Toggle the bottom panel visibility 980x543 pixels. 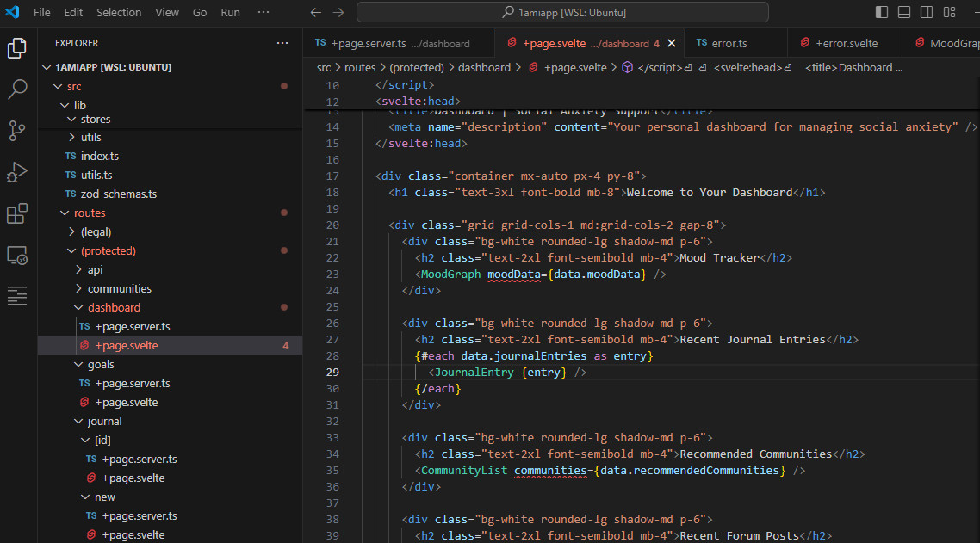903,11
